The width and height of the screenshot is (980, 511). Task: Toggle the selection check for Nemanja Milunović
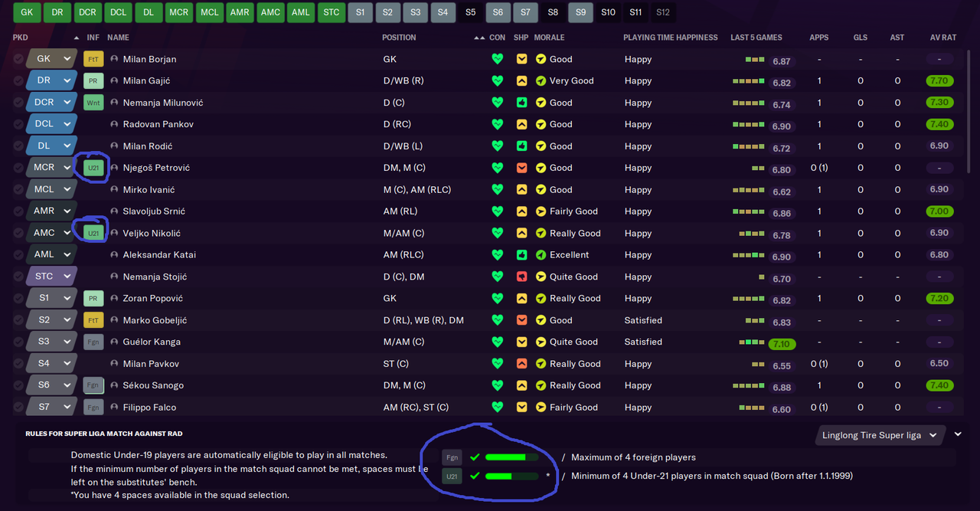18,103
